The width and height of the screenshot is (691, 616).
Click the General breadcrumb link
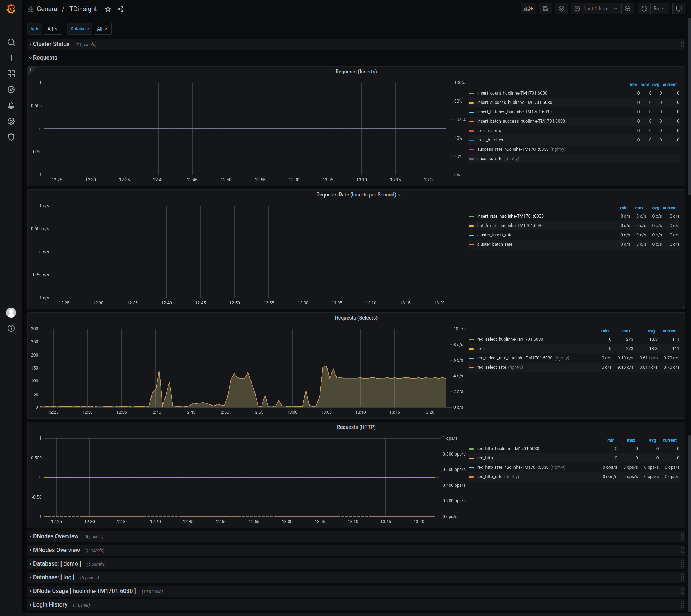(48, 9)
